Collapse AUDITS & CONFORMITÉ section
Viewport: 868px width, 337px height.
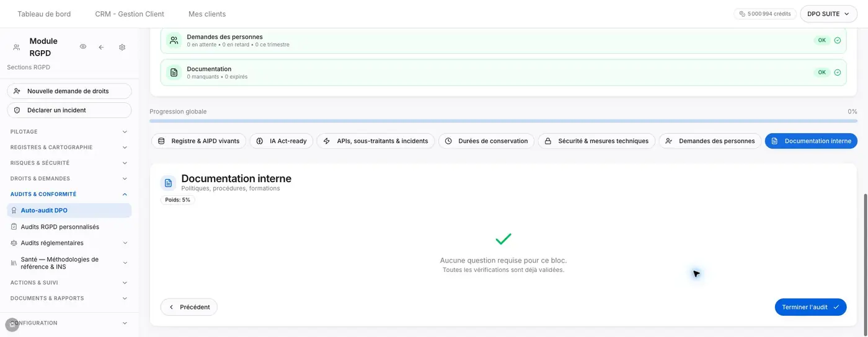pos(69,194)
